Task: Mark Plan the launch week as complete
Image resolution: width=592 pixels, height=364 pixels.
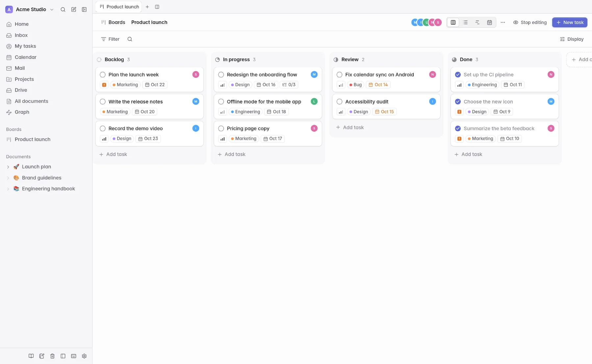Action: (103, 75)
